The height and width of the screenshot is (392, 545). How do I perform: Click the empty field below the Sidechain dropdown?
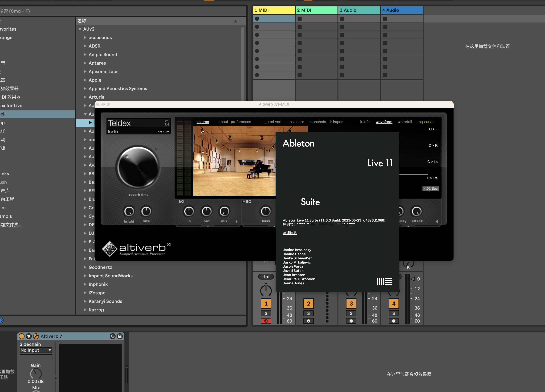[x=36, y=357]
